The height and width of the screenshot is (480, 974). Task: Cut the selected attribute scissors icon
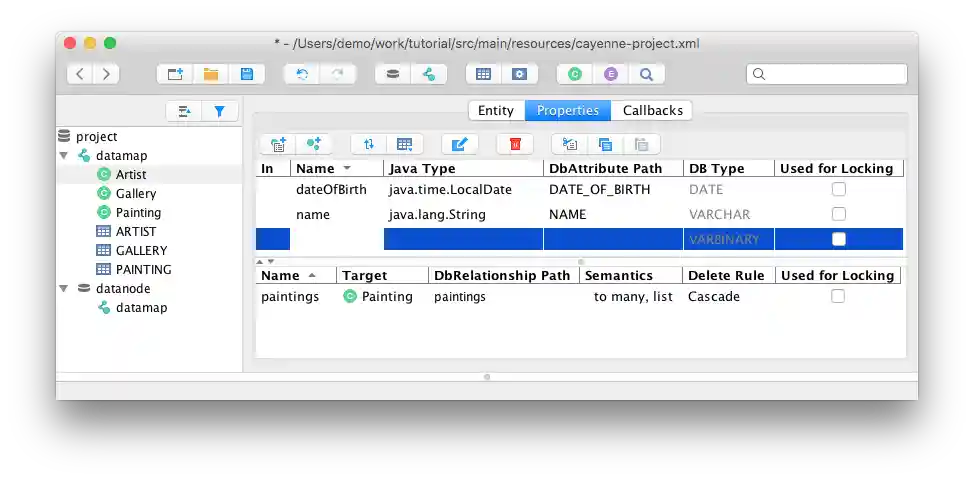tap(570, 144)
